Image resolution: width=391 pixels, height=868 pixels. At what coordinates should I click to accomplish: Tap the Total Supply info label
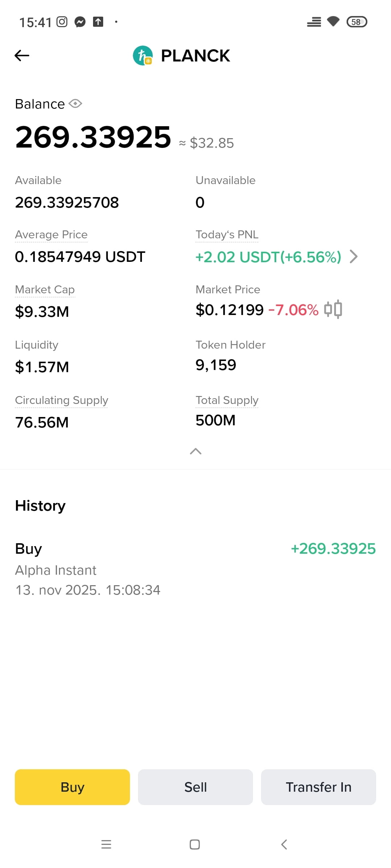click(x=227, y=400)
